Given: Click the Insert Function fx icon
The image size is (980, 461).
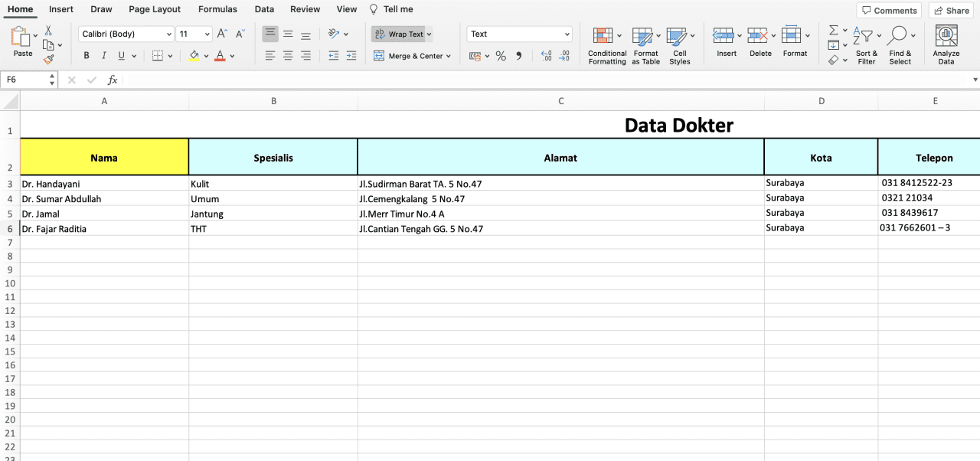Looking at the screenshot, I should [113, 80].
